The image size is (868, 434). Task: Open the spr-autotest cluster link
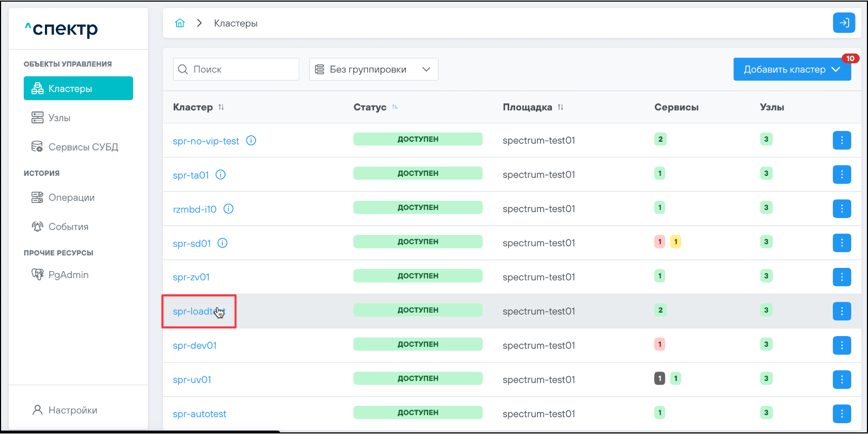(x=200, y=414)
